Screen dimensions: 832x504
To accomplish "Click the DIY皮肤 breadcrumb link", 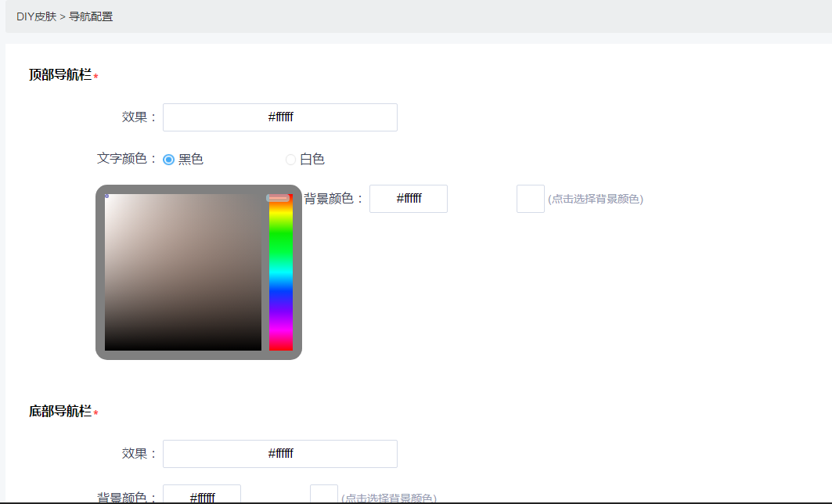I will pyautogui.click(x=36, y=16).
